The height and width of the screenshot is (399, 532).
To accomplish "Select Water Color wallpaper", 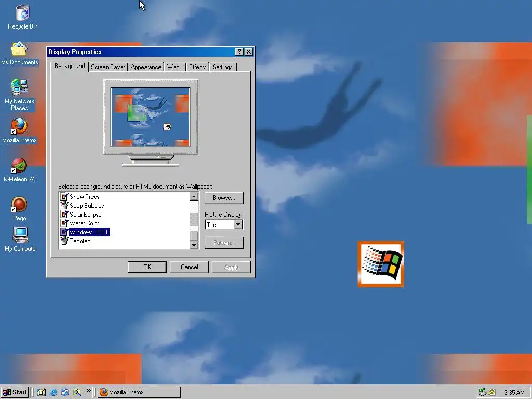I will point(84,223).
